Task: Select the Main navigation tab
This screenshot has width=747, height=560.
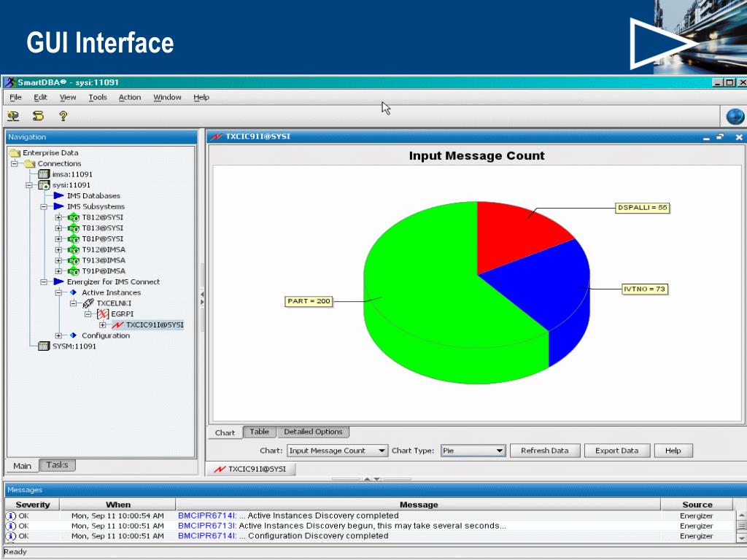Action: coord(22,466)
